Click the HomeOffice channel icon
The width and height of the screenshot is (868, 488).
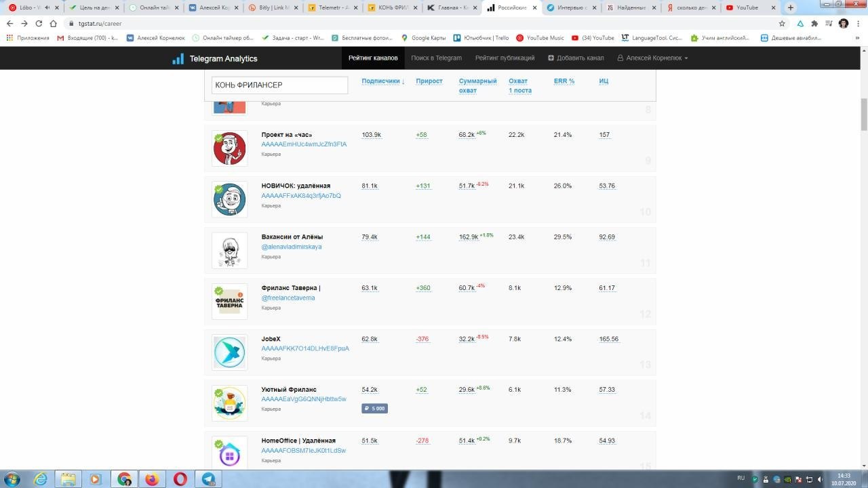229,453
